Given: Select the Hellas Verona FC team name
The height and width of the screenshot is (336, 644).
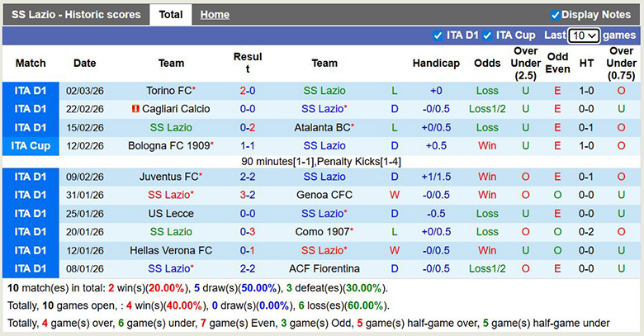Looking at the screenshot, I should click(x=171, y=250).
